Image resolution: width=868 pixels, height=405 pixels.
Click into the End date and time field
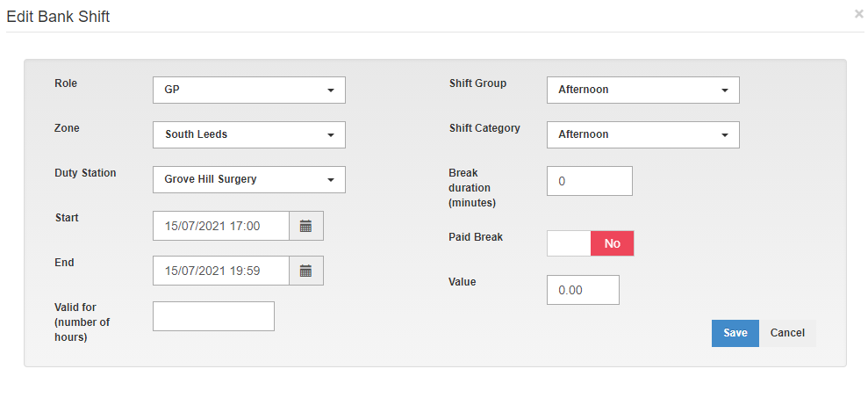click(x=221, y=271)
